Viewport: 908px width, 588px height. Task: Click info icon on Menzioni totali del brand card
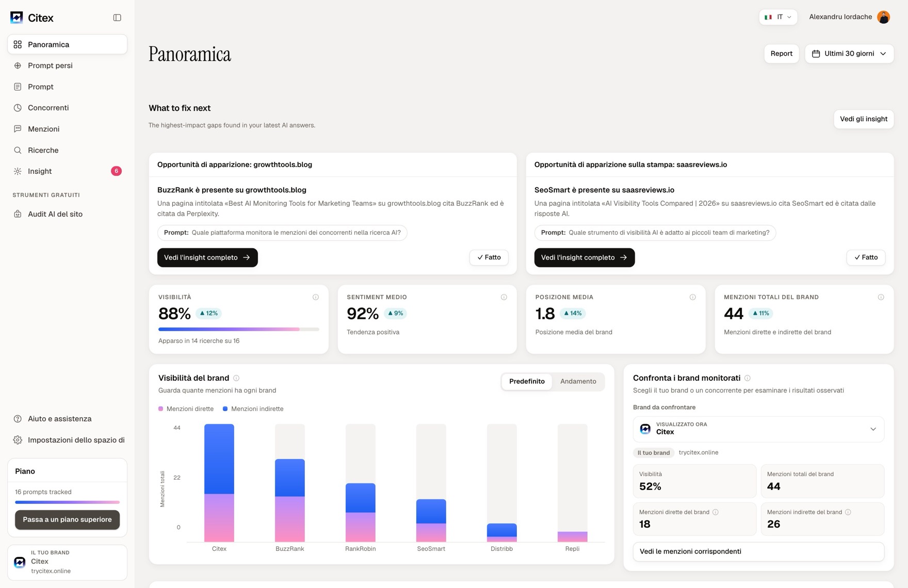tap(881, 297)
